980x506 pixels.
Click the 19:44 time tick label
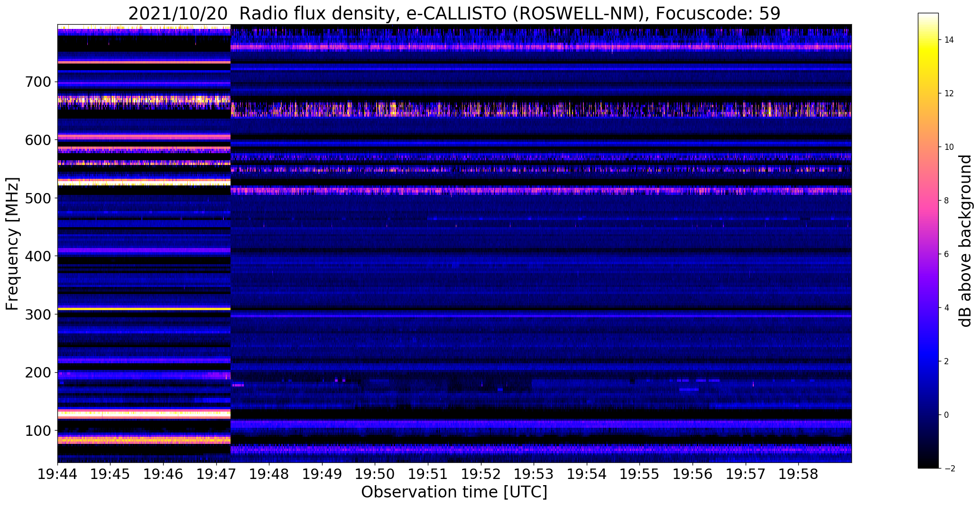pyautogui.click(x=57, y=474)
